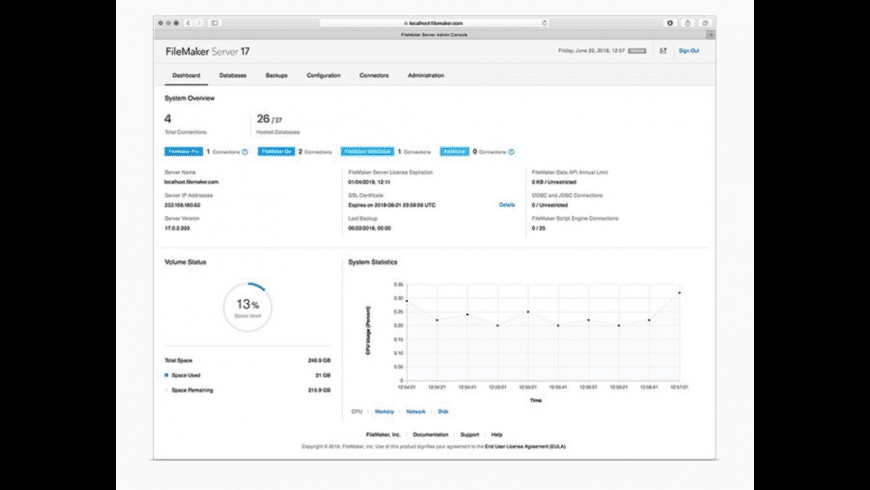Viewport: 870px width, 490px height.
Task: Toggle the Safari sidebar icon
Action: click(214, 22)
